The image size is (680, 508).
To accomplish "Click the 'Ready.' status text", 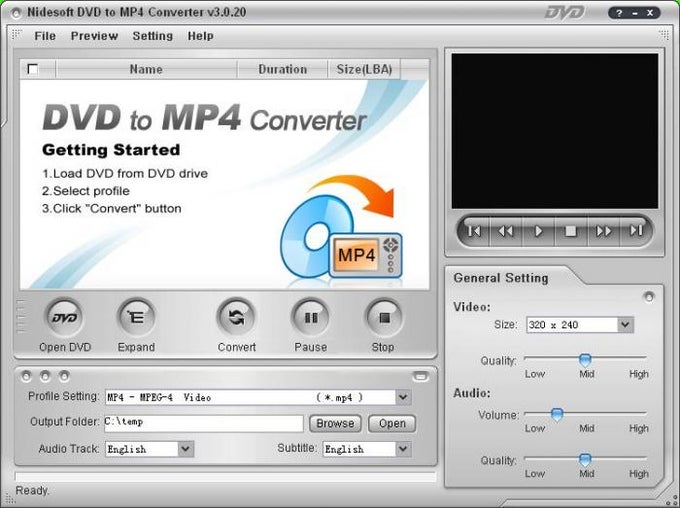I will point(33,491).
